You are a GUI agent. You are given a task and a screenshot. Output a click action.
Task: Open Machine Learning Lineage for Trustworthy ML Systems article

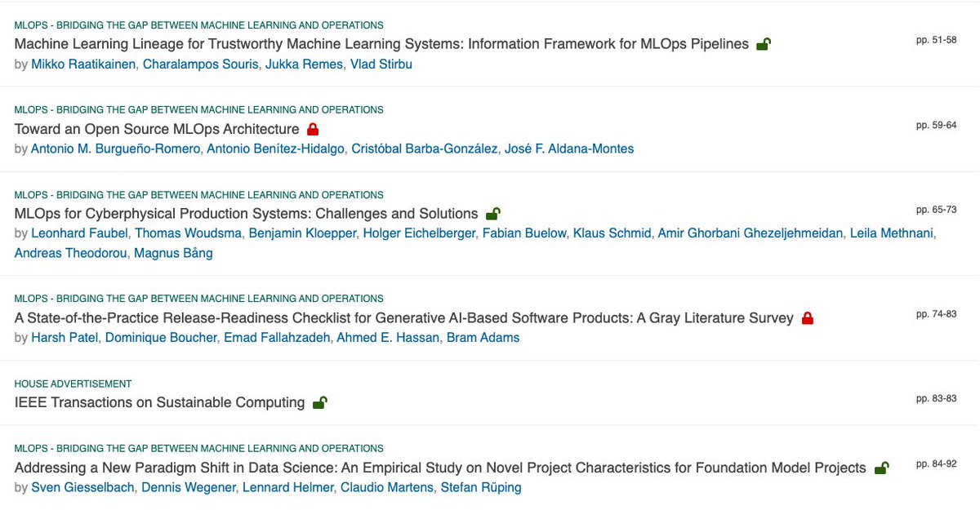pos(381,44)
